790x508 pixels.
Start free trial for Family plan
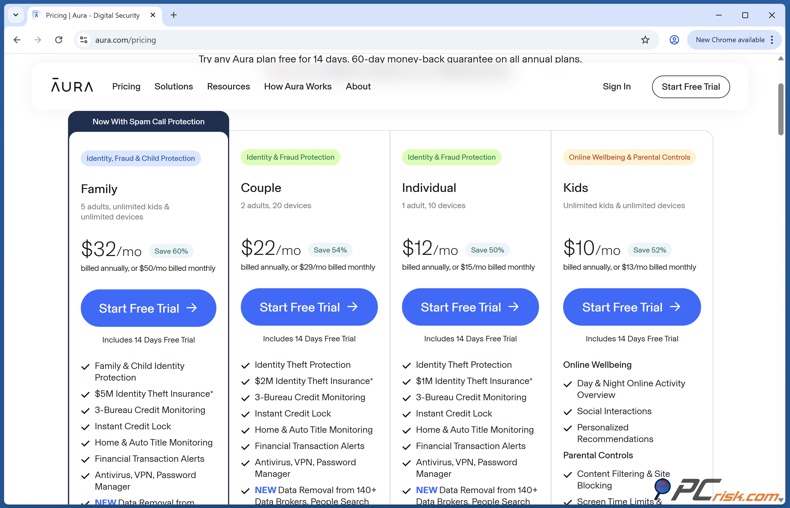(x=148, y=309)
